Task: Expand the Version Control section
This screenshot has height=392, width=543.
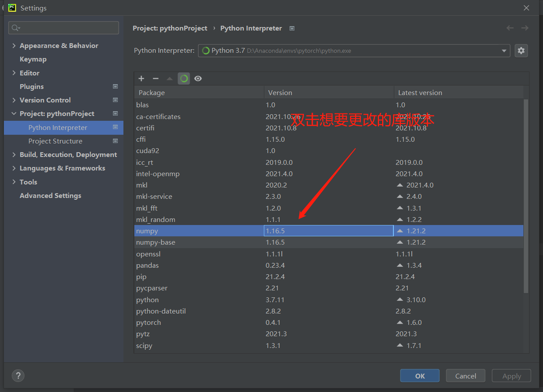Action: 14,100
